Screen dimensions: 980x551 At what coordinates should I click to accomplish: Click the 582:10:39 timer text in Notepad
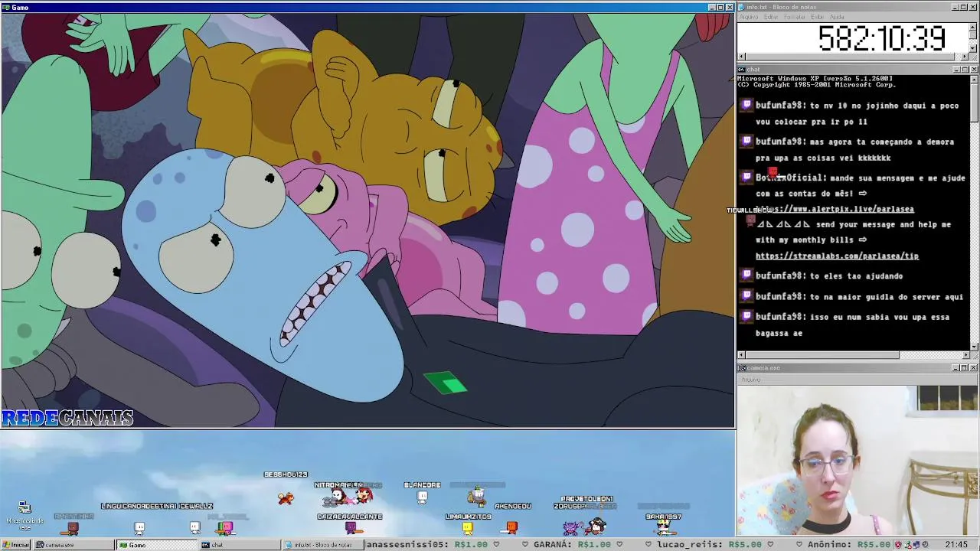[x=881, y=38]
